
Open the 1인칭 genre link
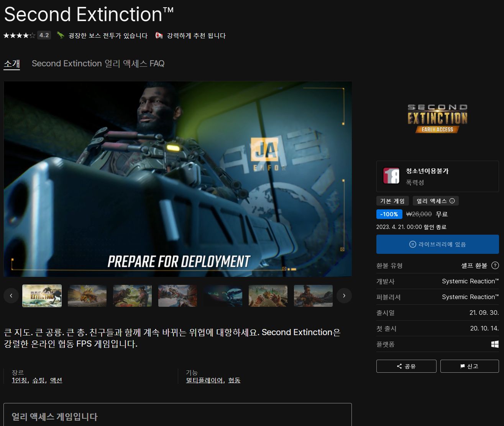(x=20, y=380)
